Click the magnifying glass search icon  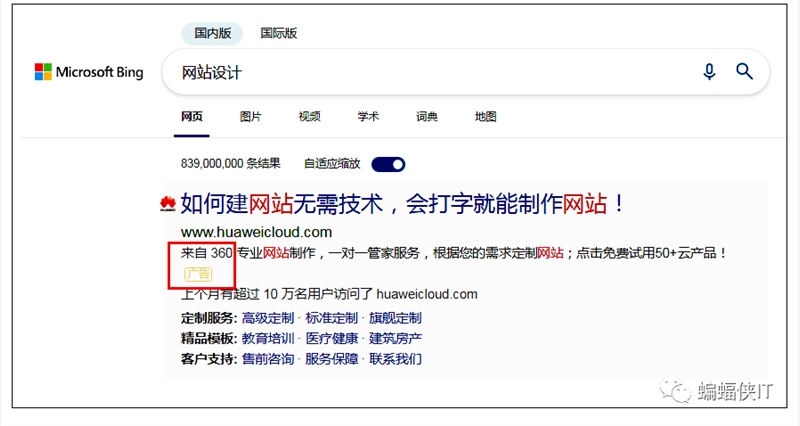pos(744,71)
